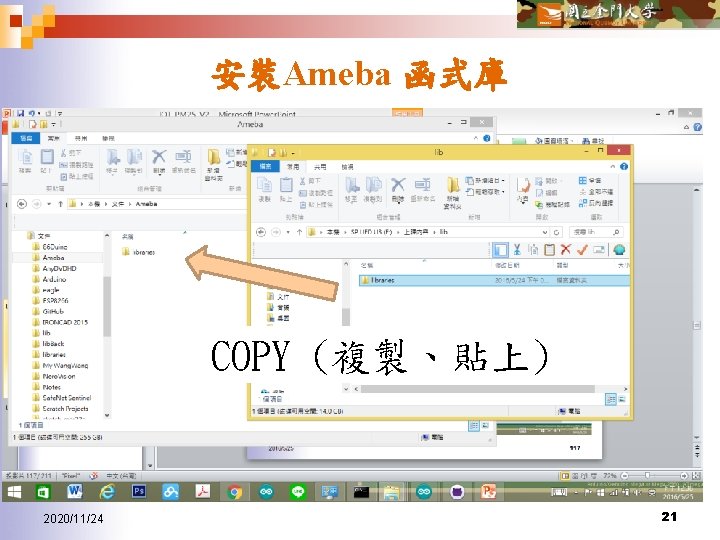The width and height of the screenshot is (720, 540).
Task: Click Move to icon in lib window ribbon
Action: click(x=352, y=186)
